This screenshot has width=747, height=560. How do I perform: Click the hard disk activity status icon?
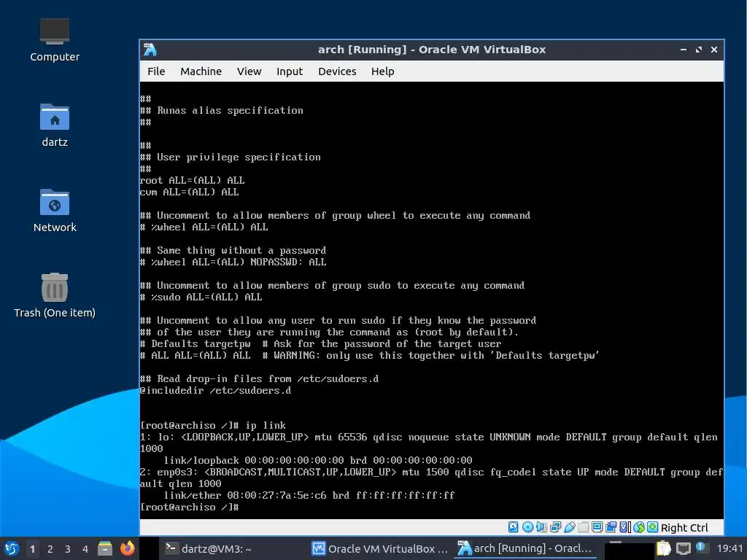point(513,527)
